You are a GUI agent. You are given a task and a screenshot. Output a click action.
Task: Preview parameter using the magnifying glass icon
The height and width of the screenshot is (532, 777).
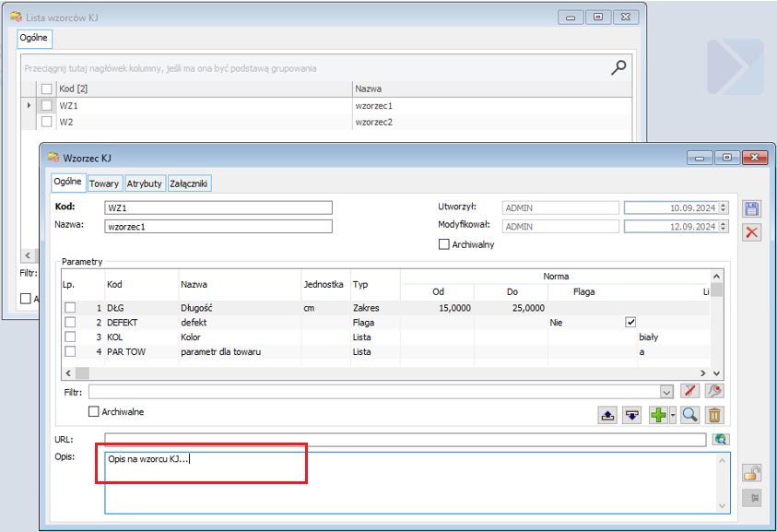[x=689, y=415]
